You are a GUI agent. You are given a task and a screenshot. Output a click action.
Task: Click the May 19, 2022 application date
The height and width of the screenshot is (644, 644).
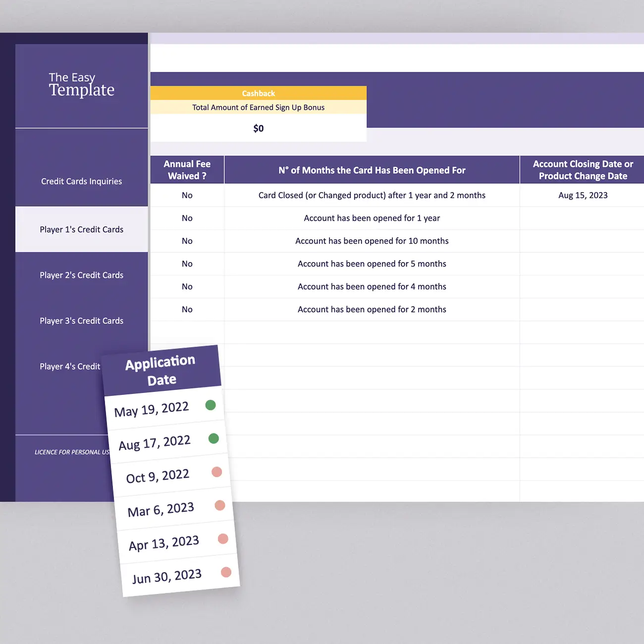coord(152,410)
